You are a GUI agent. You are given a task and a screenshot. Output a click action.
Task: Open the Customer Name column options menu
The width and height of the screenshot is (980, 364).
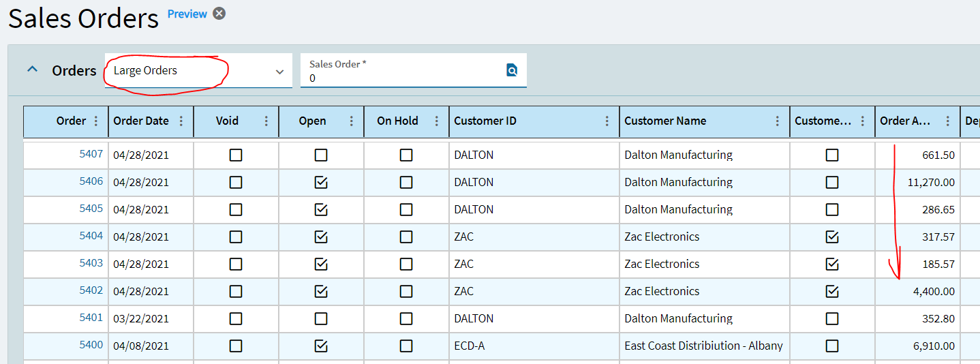tap(777, 121)
